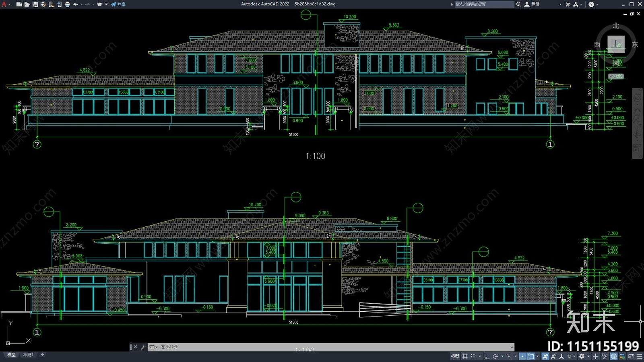
Task: Open command line customize wrench icon
Action: [x=143, y=347]
